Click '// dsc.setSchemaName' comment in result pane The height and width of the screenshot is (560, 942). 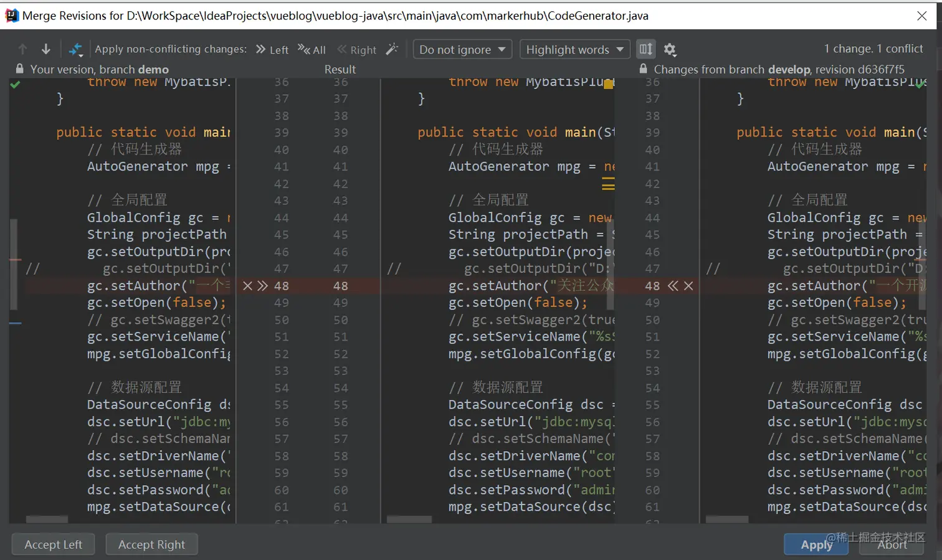click(x=531, y=439)
